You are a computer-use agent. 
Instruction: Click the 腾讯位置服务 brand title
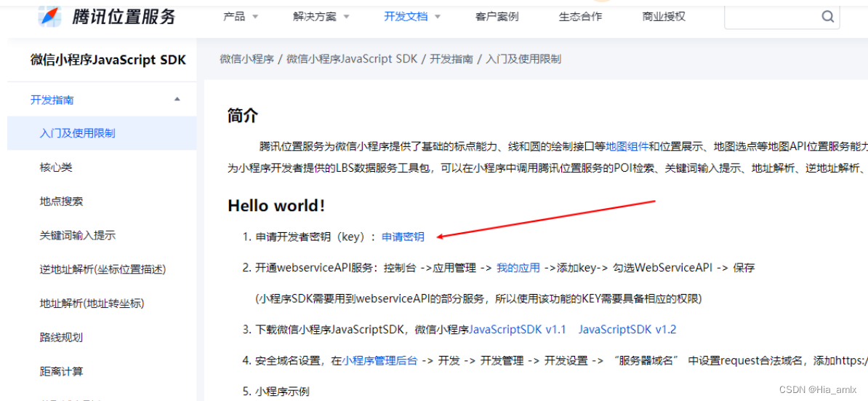click(x=124, y=17)
